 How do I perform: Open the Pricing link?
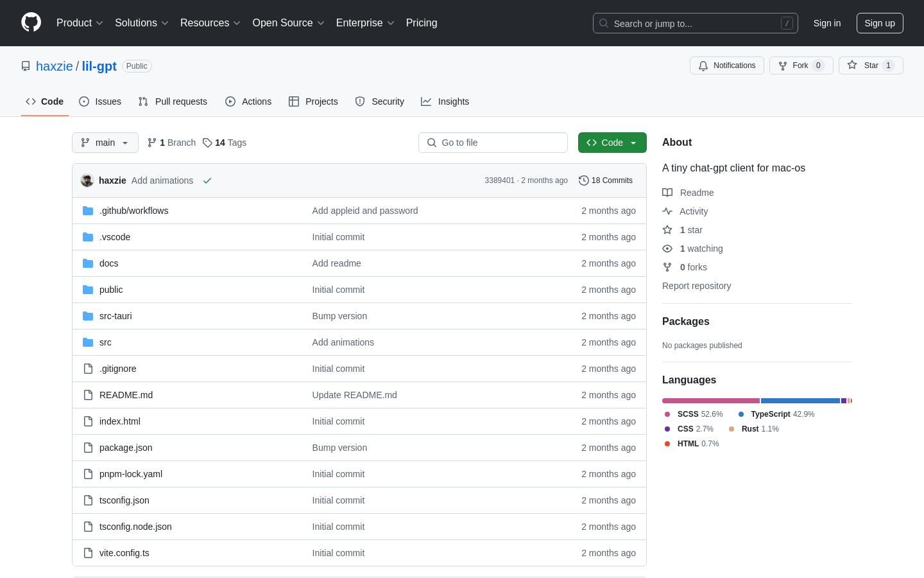tap(422, 23)
